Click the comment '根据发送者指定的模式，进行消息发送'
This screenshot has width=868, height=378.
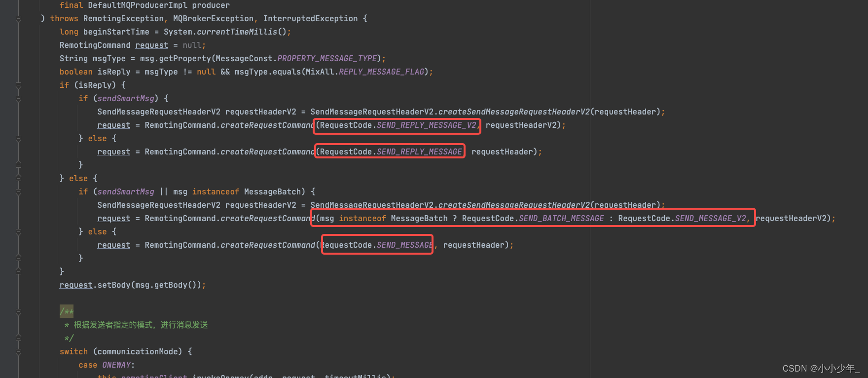[x=141, y=325]
